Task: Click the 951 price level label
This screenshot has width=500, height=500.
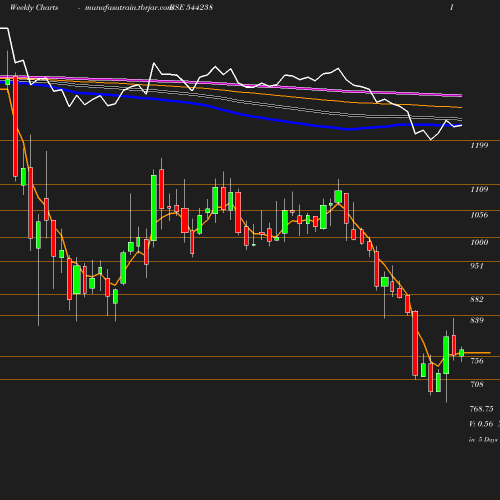Action: click(477, 266)
